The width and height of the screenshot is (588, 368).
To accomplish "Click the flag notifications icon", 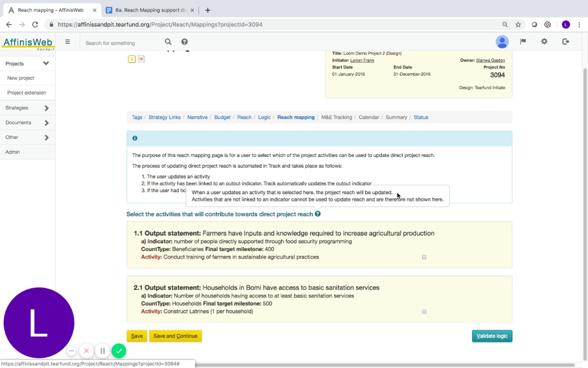I will click(x=523, y=41).
